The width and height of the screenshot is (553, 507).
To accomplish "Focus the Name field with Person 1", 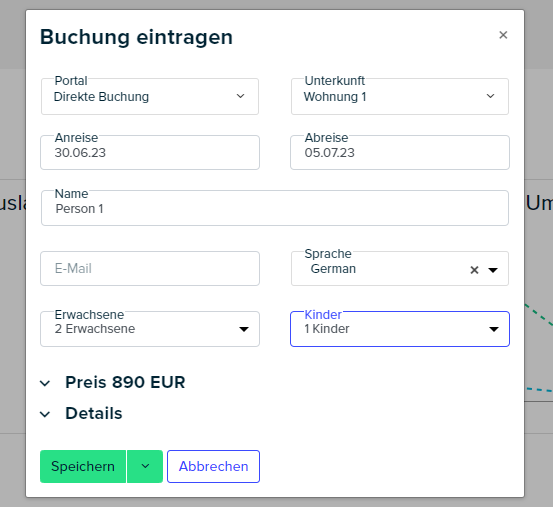I will 275,208.
